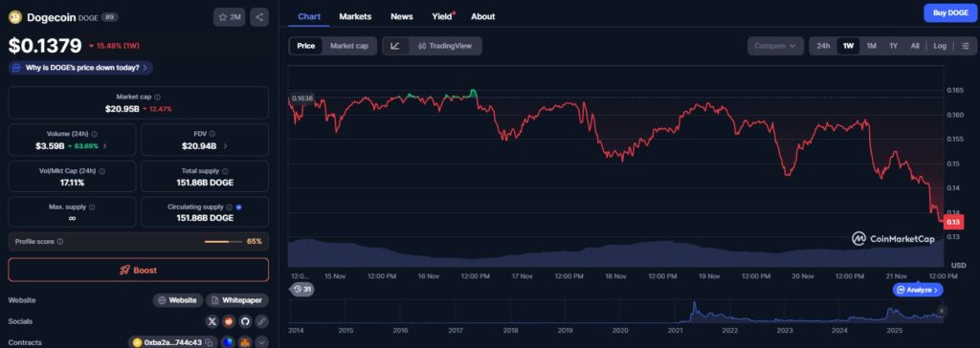Select the Price chart toggle
This screenshot has height=348, width=980.
(305, 46)
